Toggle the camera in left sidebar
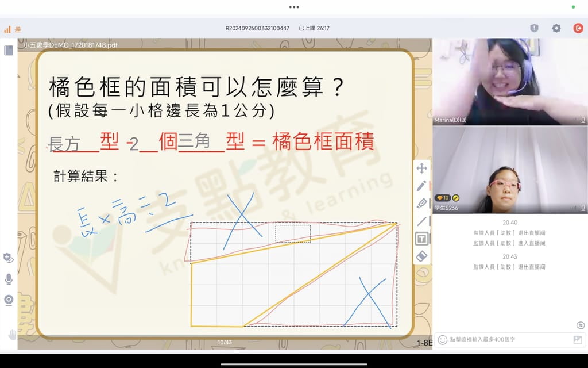This screenshot has width=588, height=368. 8,300
